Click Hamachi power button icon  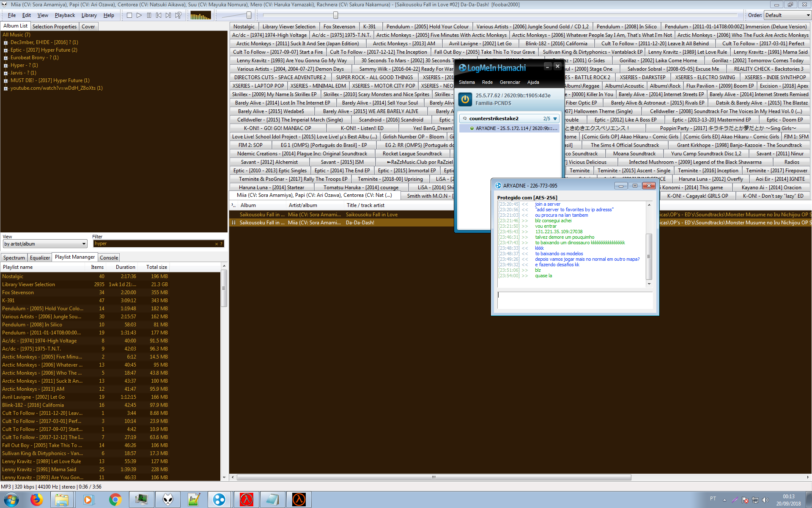[465, 99]
